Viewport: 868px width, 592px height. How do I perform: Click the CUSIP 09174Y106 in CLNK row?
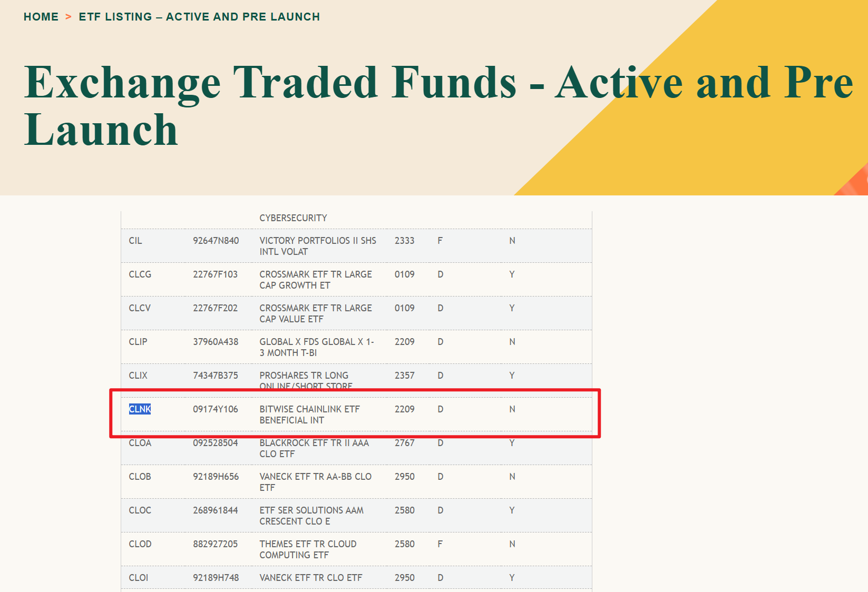pos(215,409)
